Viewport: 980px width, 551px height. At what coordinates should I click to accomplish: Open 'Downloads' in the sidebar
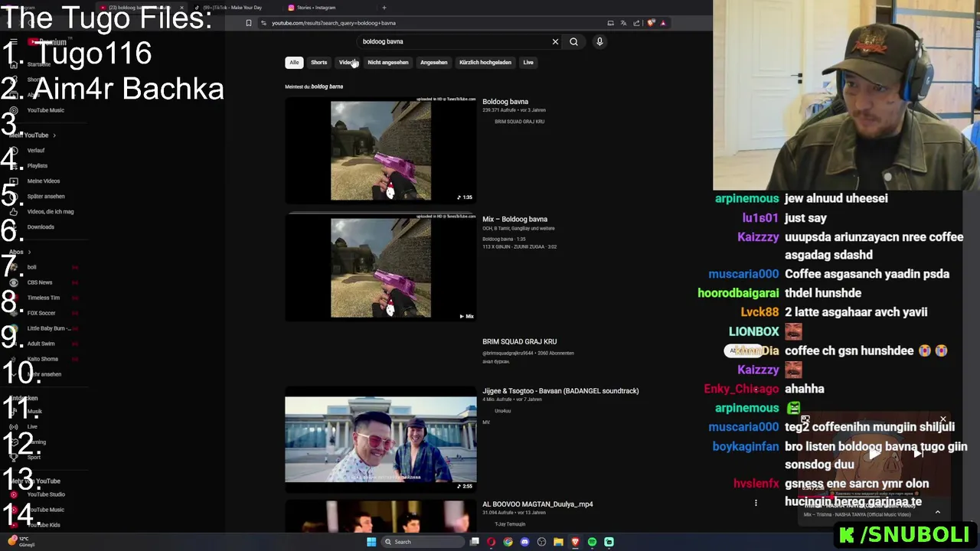[41, 227]
